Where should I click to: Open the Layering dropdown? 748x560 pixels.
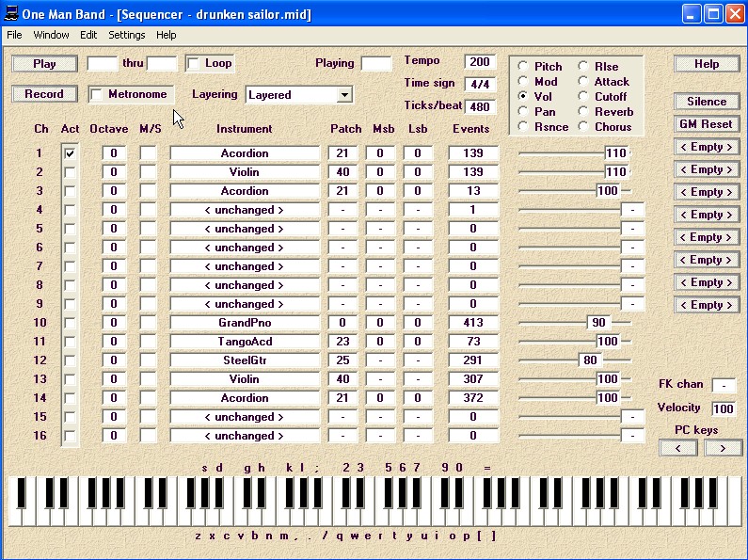344,95
